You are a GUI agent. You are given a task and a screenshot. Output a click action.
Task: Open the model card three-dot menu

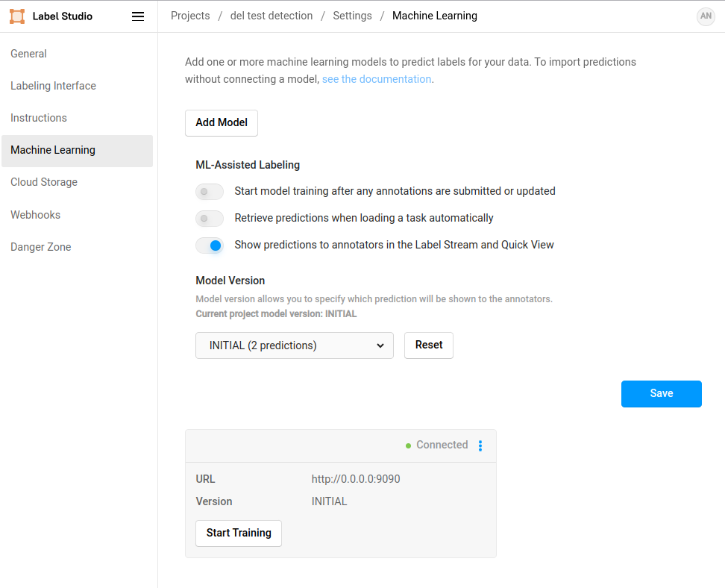(480, 445)
